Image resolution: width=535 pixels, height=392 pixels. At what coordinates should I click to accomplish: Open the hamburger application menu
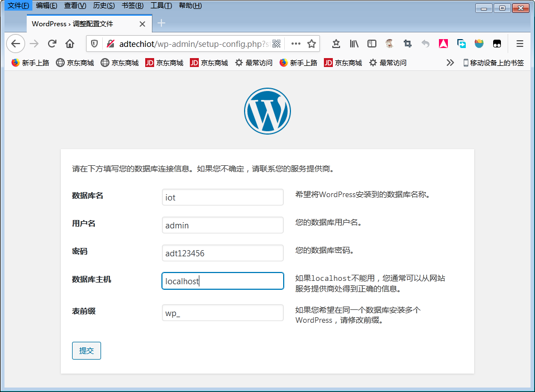click(x=519, y=44)
